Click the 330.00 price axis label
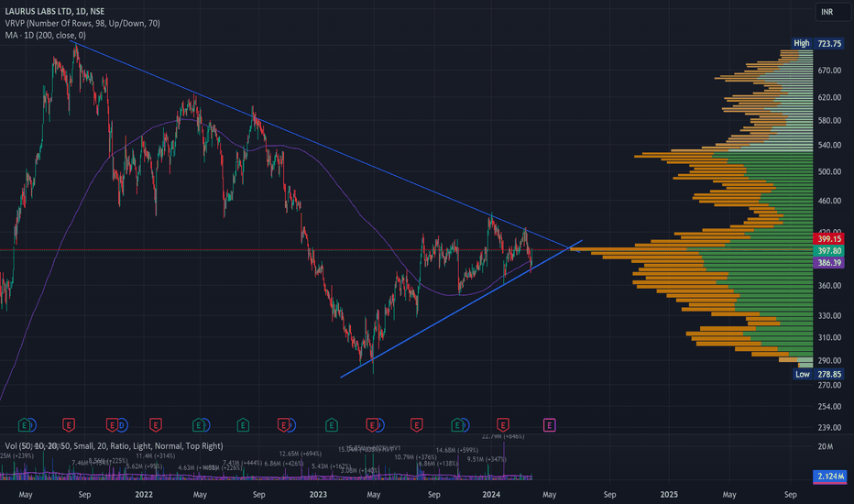This screenshot has width=854, height=504. point(829,315)
